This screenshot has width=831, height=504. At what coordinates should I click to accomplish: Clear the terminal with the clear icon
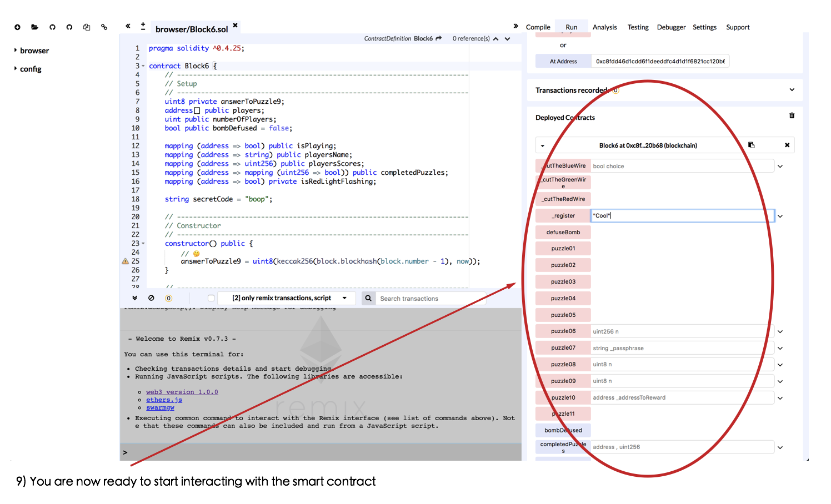[151, 298]
